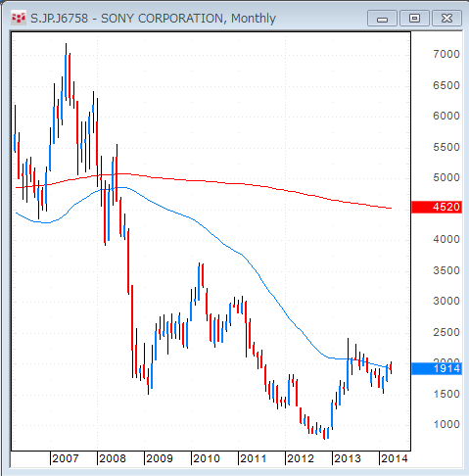Click the window title S.JP.J6758 Sony Corporation
Screen dimensions: 469x476
pyautogui.click(x=153, y=19)
